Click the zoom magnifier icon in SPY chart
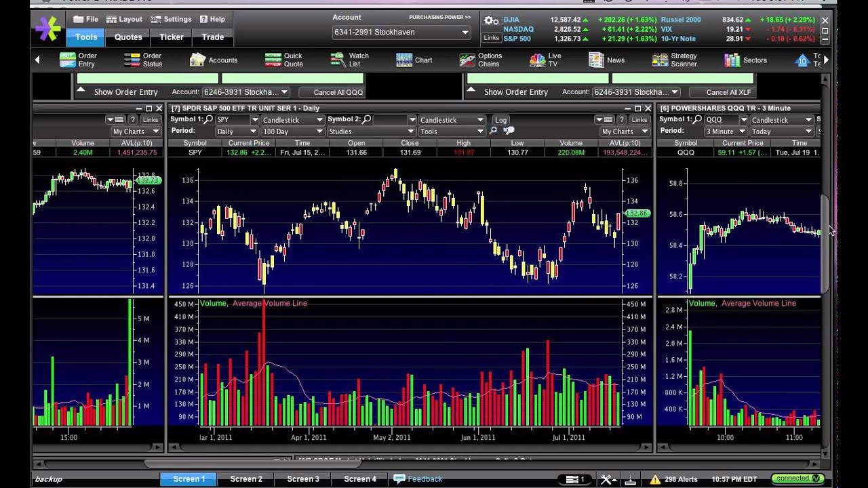 (x=493, y=131)
